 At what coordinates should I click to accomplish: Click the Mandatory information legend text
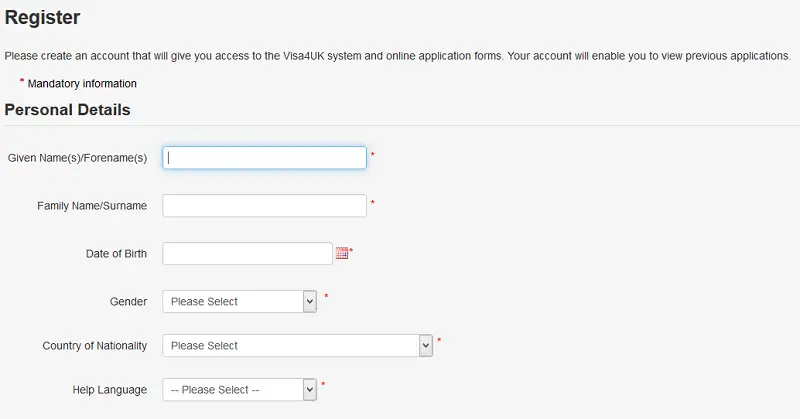82,84
